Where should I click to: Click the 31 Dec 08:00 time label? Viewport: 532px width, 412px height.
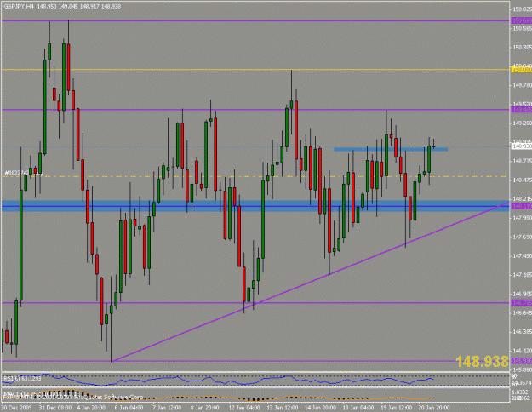tap(55, 407)
